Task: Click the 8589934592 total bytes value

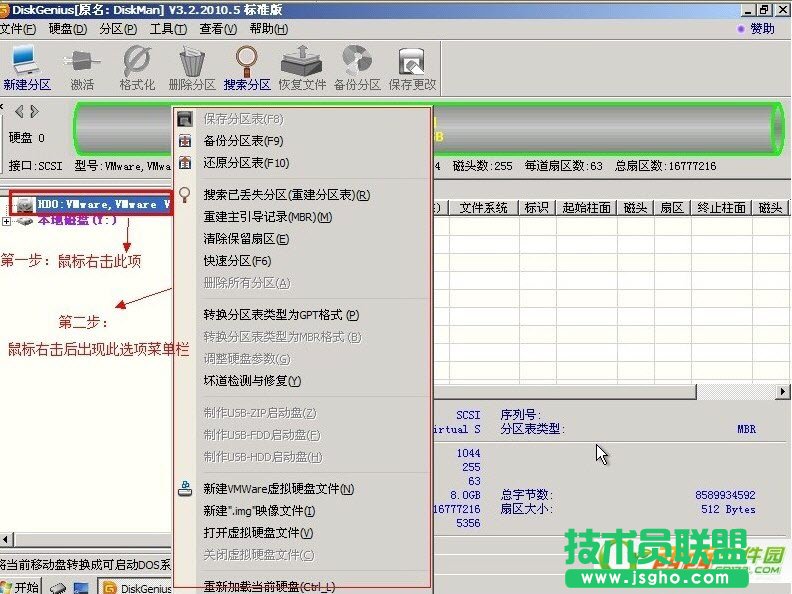Action: 725,495
